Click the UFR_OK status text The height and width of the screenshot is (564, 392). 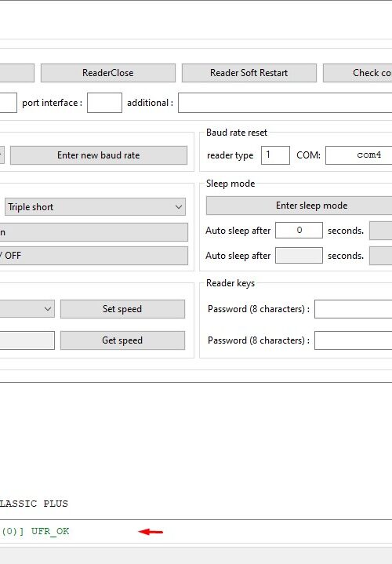[x=50, y=531]
